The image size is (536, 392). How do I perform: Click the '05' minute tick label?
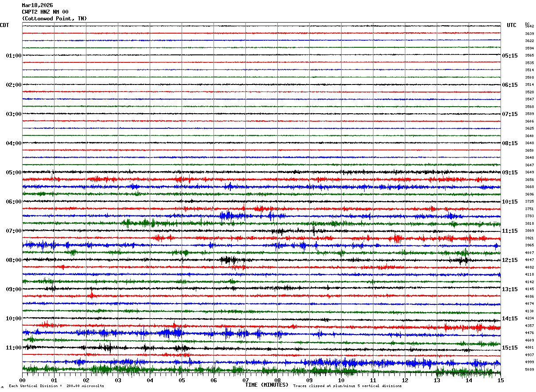click(182, 380)
